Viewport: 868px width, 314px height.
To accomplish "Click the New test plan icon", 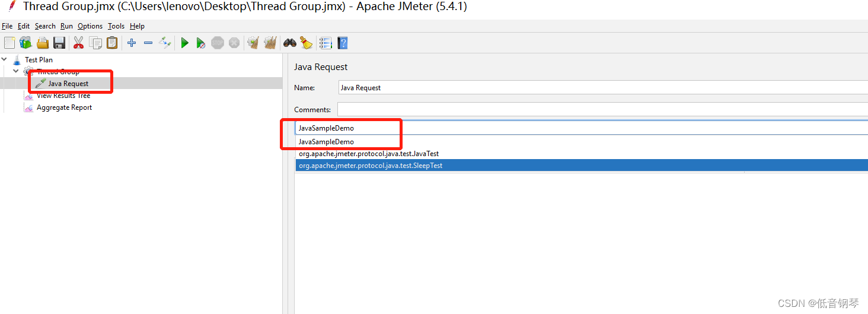I will click(9, 43).
